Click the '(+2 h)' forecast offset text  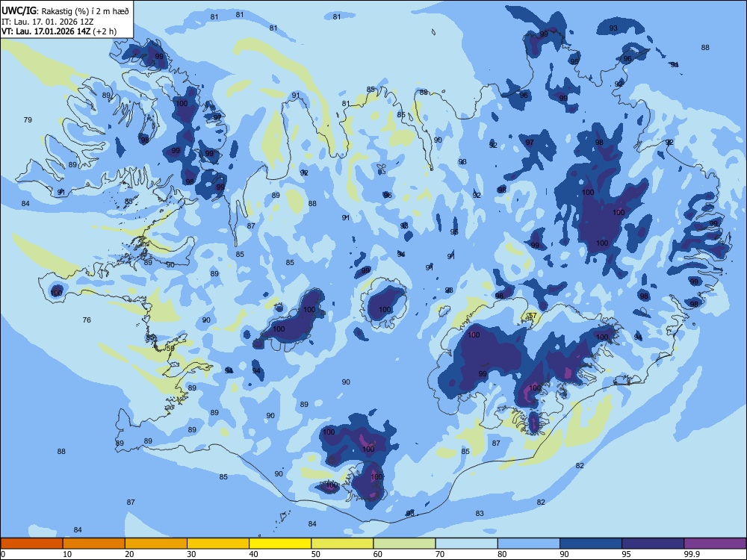[x=105, y=32]
